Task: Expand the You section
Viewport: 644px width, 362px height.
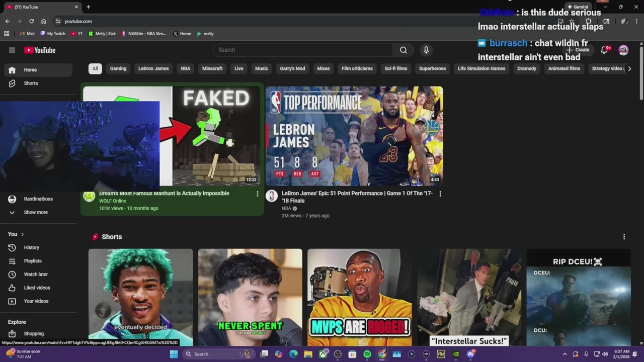Action: [16, 234]
